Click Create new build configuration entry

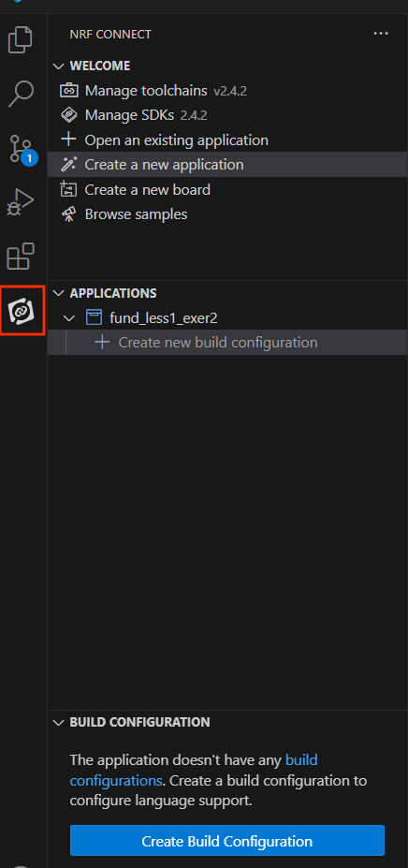(217, 342)
